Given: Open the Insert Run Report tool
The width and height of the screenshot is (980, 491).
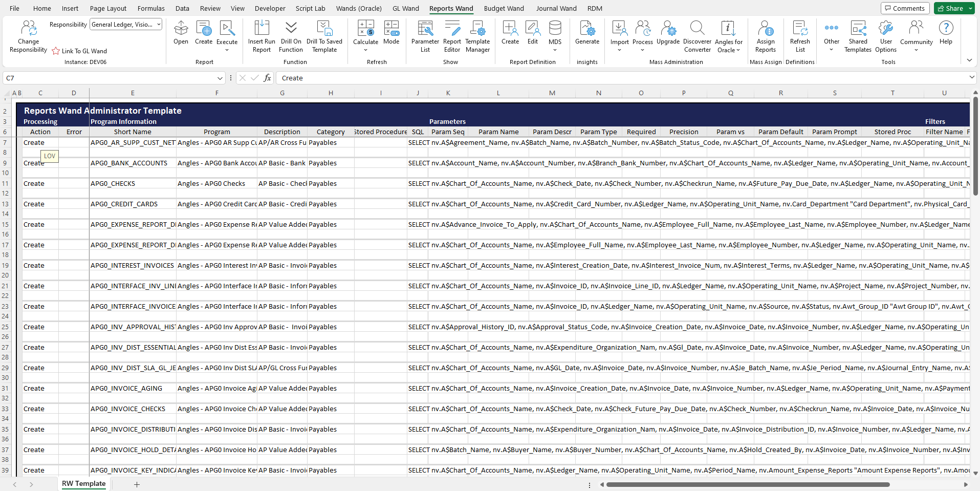Looking at the screenshot, I should coord(262,36).
